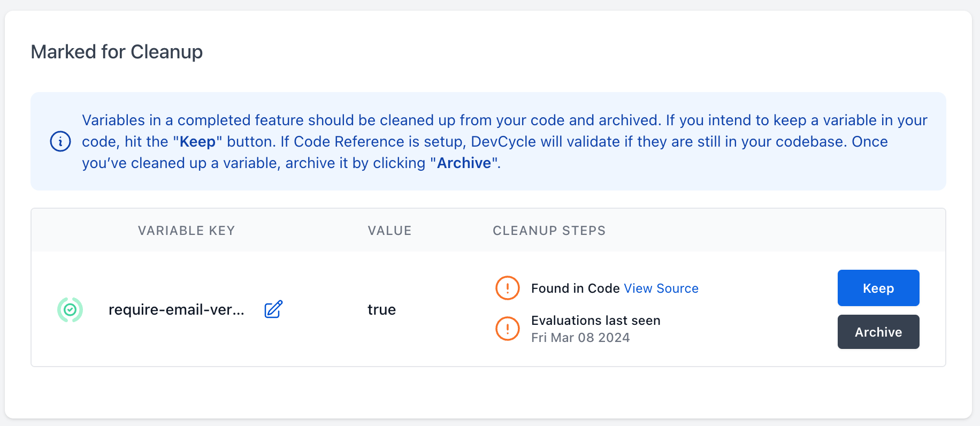Select the require-email-ver... variable key

tap(176, 309)
